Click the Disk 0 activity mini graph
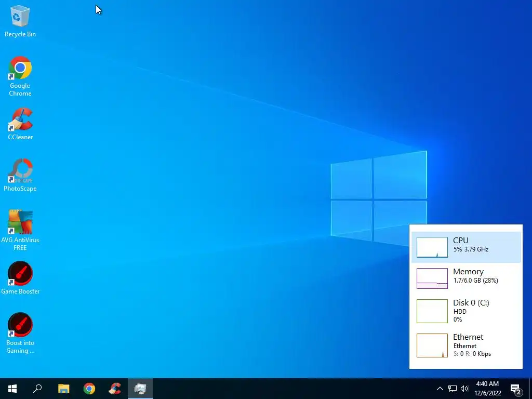 [432, 311]
